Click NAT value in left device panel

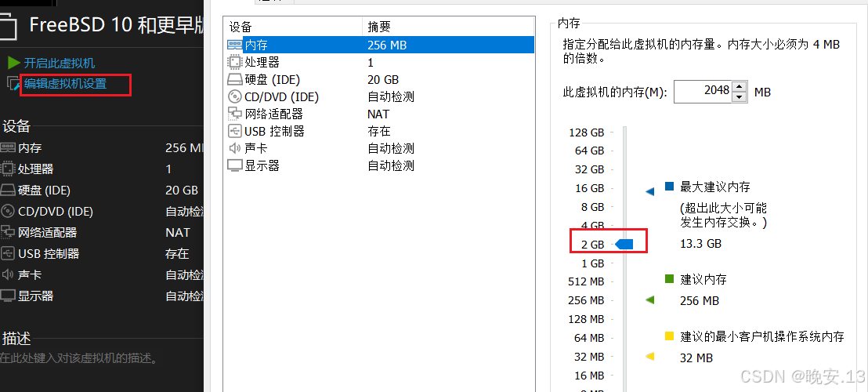[177, 233]
